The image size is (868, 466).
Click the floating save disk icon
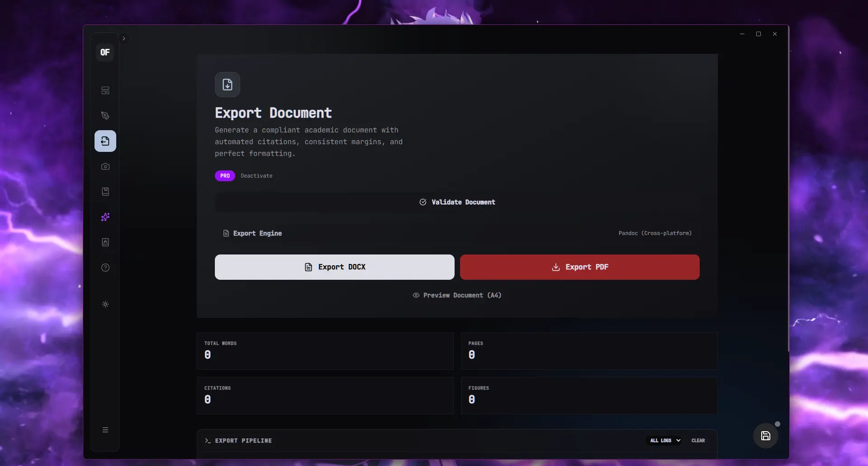tap(765, 436)
